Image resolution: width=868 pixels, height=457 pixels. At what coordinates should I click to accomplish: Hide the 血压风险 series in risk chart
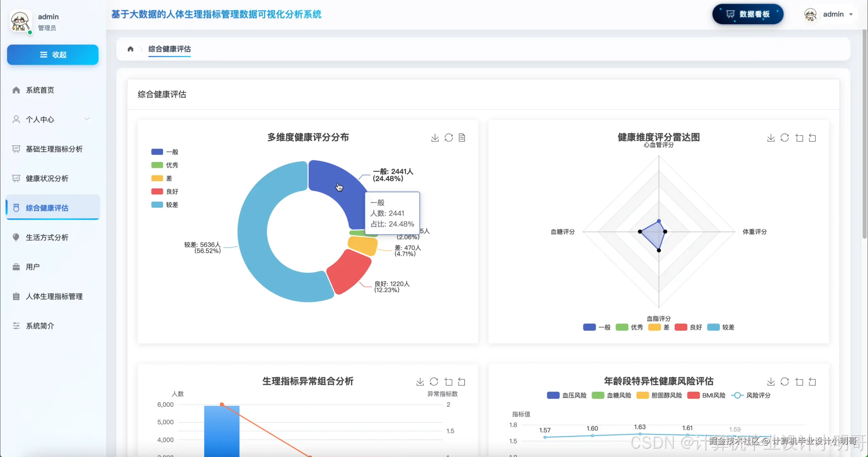(566, 395)
